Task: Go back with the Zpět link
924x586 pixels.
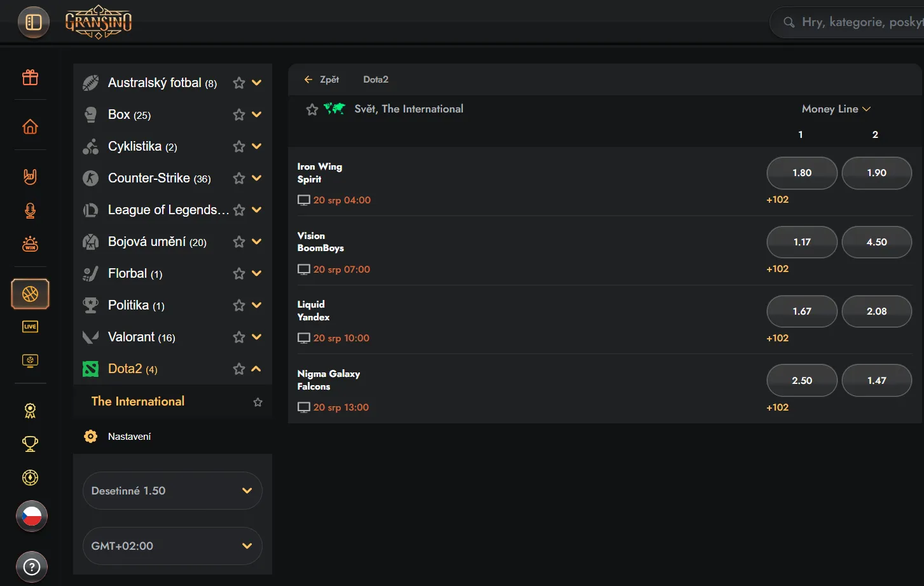Action: pyautogui.click(x=322, y=79)
